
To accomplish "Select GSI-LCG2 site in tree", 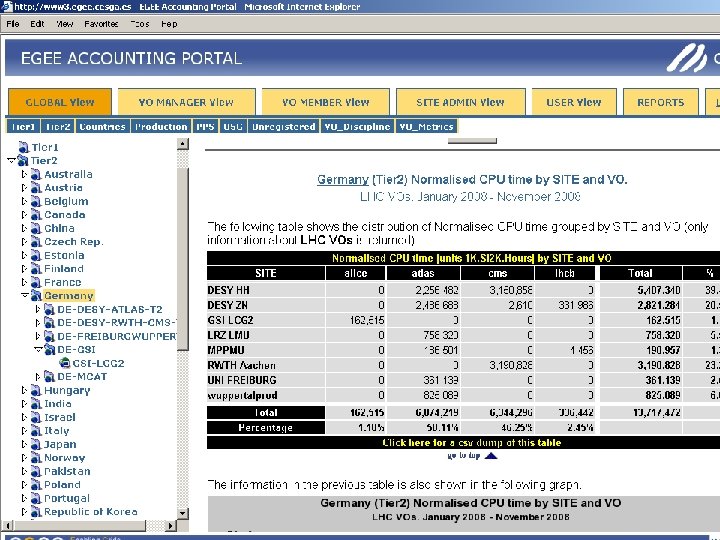I will (98, 363).
